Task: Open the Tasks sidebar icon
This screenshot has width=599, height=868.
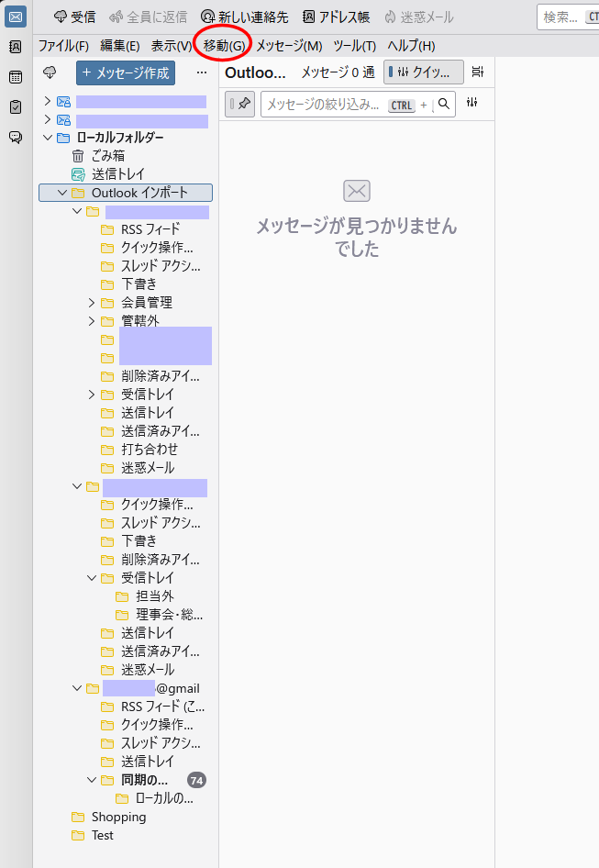Action: tap(16, 107)
